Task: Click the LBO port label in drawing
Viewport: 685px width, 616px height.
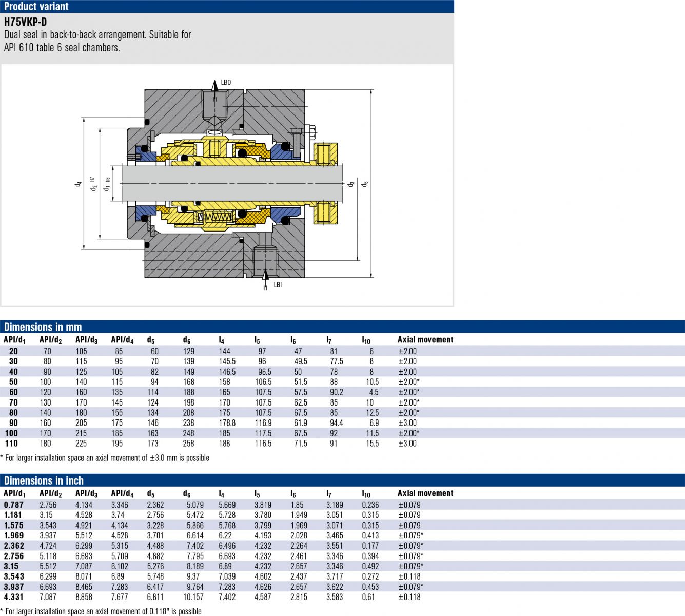Action: [226, 82]
